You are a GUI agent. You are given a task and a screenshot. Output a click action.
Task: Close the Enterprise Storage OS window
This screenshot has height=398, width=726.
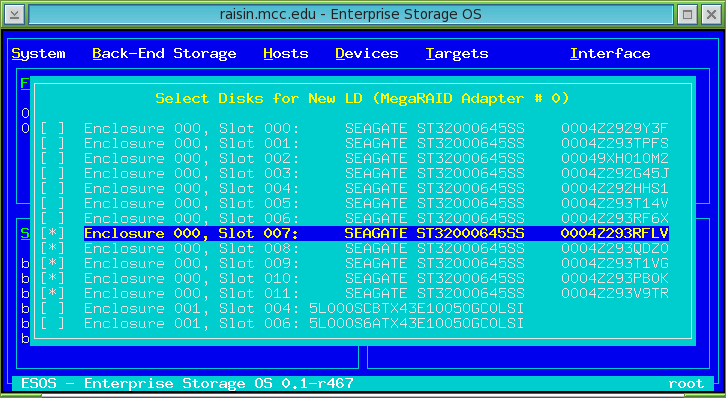(x=712, y=14)
